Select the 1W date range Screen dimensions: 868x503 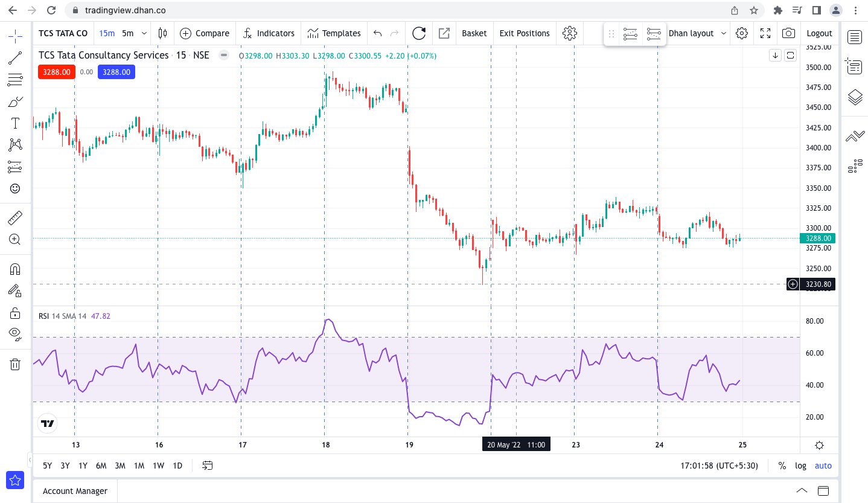158,466
